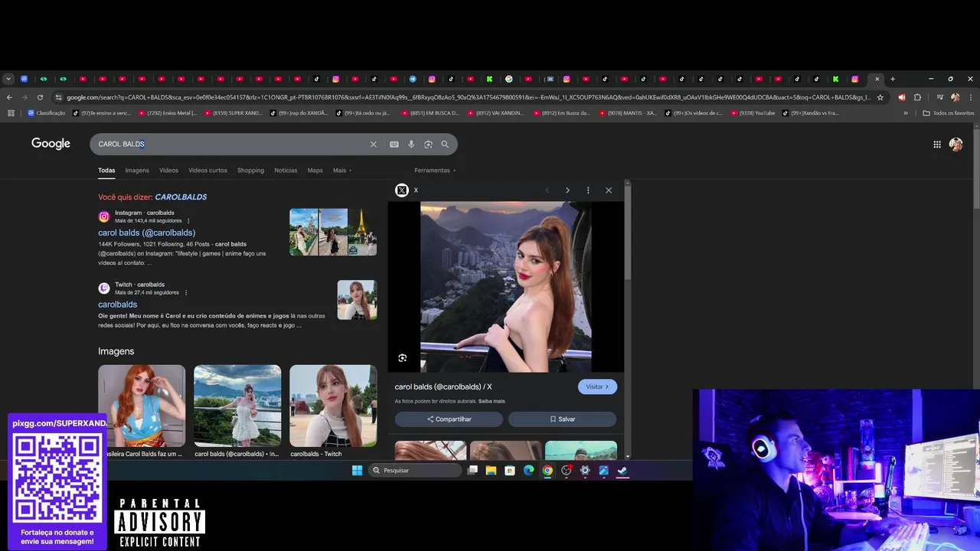Open Microsoft Store from taskbar
Image resolution: width=980 pixels, height=551 pixels.
click(x=510, y=471)
